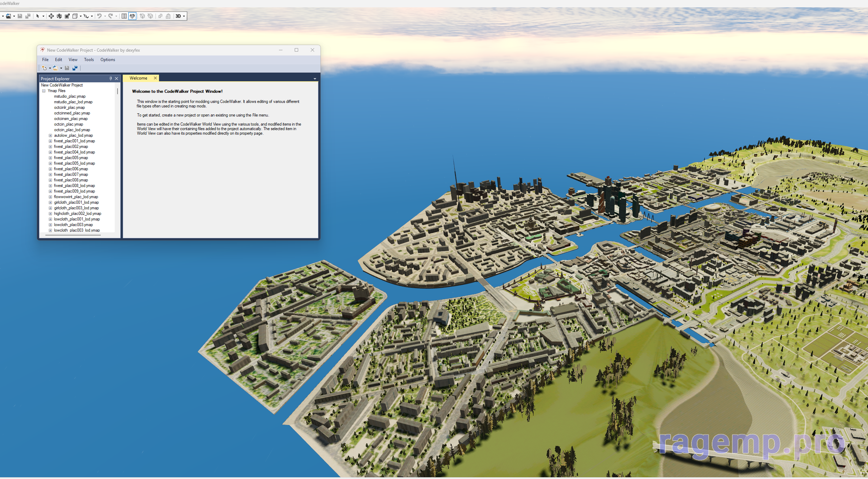Viewport: 868px width, 479px height.
Task: Click the Save icon in main CodeWalker toolbar
Action: [20, 16]
